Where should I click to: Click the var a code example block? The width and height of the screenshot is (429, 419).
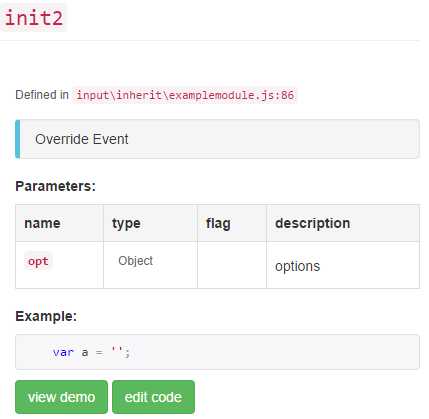click(x=217, y=352)
